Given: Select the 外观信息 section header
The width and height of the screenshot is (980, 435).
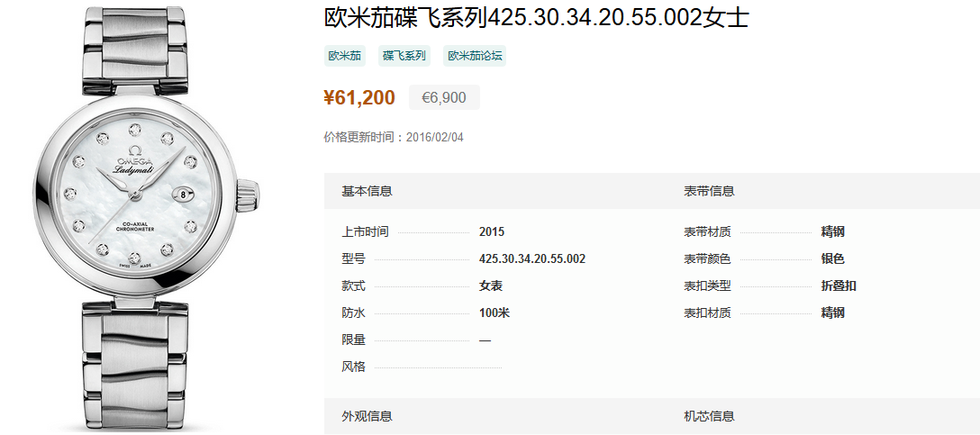Looking at the screenshot, I should point(367,416).
